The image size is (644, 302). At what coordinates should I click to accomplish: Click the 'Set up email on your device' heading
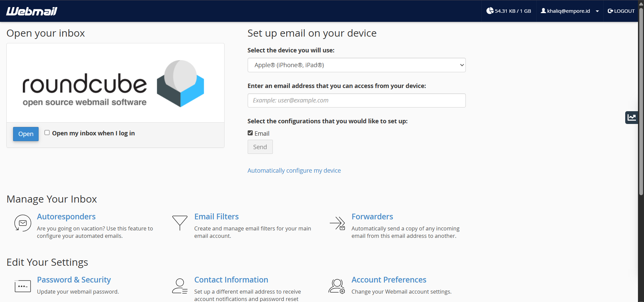pos(312,33)
